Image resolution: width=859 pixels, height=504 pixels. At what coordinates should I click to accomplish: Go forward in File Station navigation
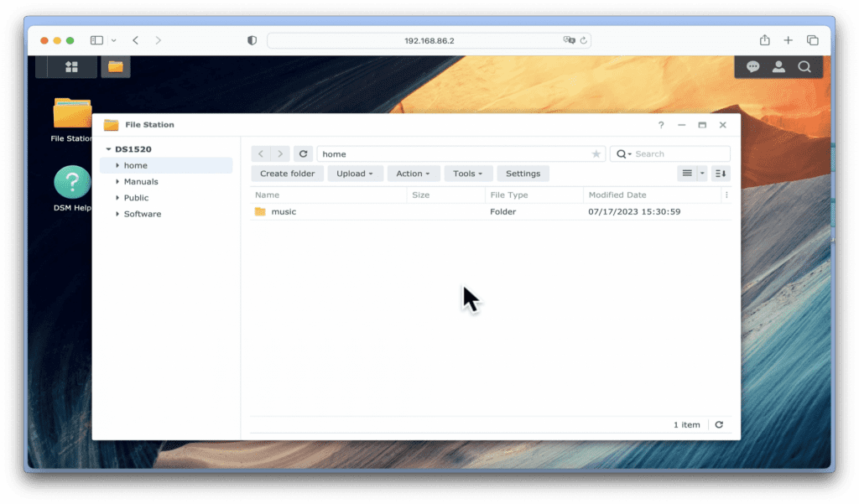[x=280, y=154]
